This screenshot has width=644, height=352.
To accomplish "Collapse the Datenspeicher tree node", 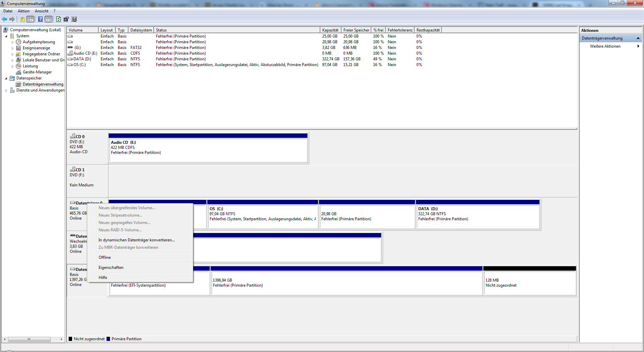I will pos(6,78).
